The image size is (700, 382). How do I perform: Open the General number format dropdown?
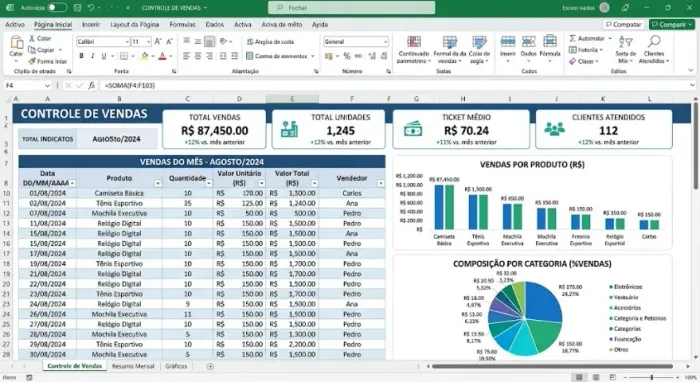point(385,42)
